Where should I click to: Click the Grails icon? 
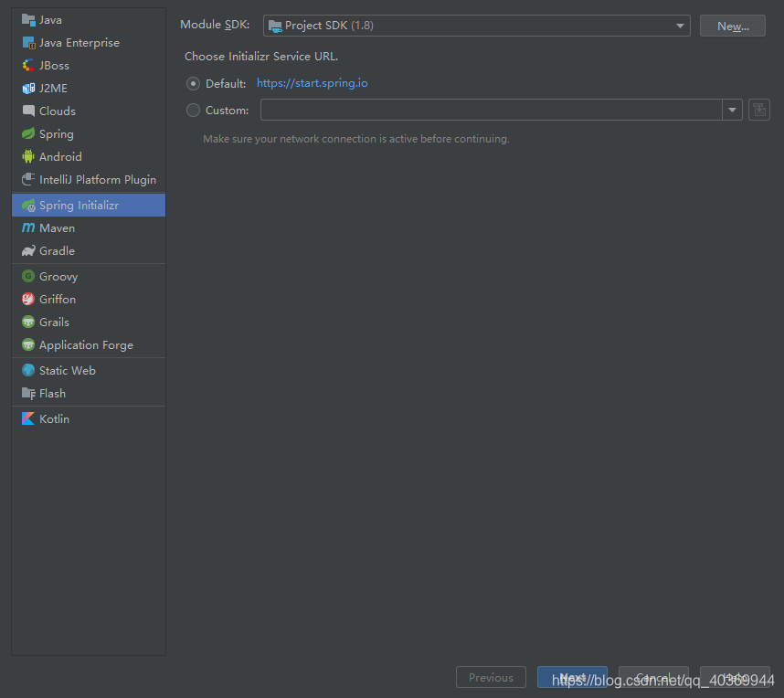click(28, 322)
